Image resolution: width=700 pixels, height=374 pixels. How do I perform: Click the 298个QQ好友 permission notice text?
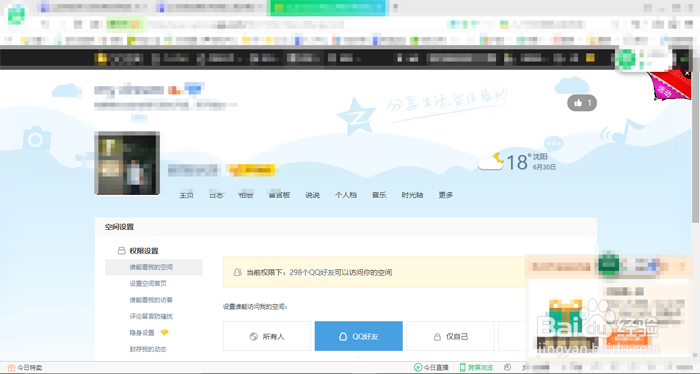[x=319, y=272]
